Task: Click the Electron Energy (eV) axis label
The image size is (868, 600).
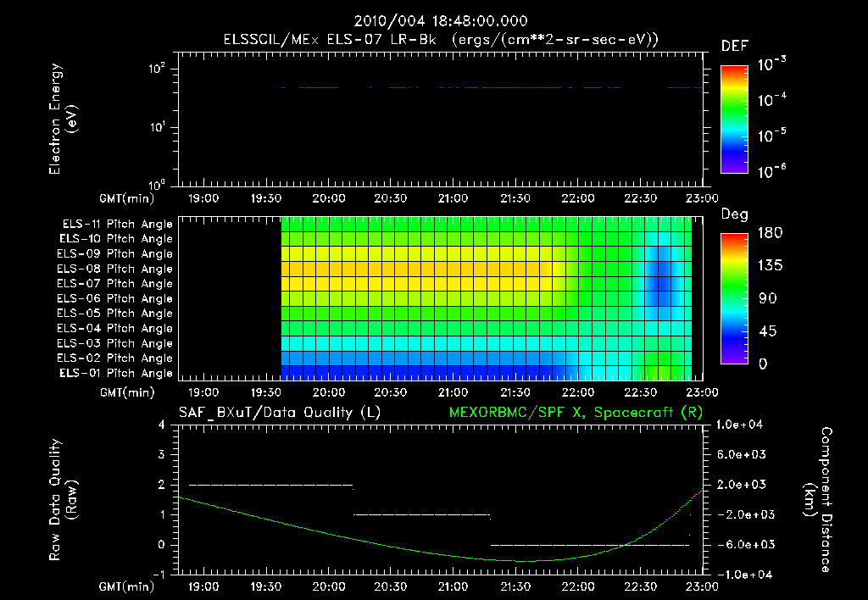Action: (63, 119)
